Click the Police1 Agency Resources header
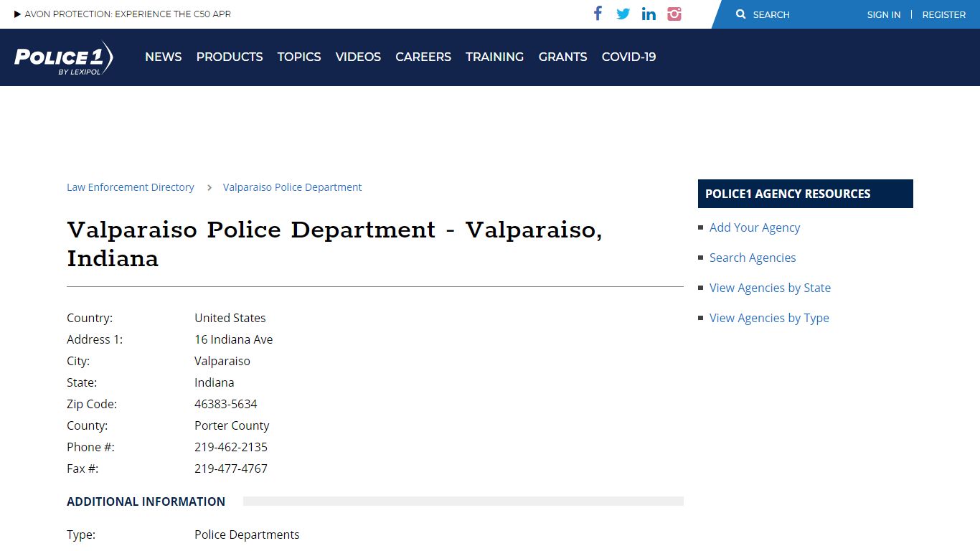This screenshot has height=551, width=980. [806, 194]
